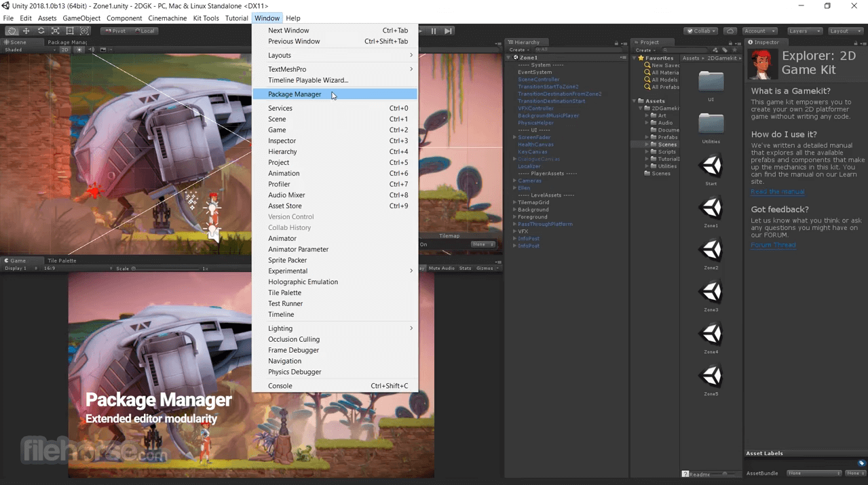Search by label icon in Project

pyautogui.click(x=725, y=50)
